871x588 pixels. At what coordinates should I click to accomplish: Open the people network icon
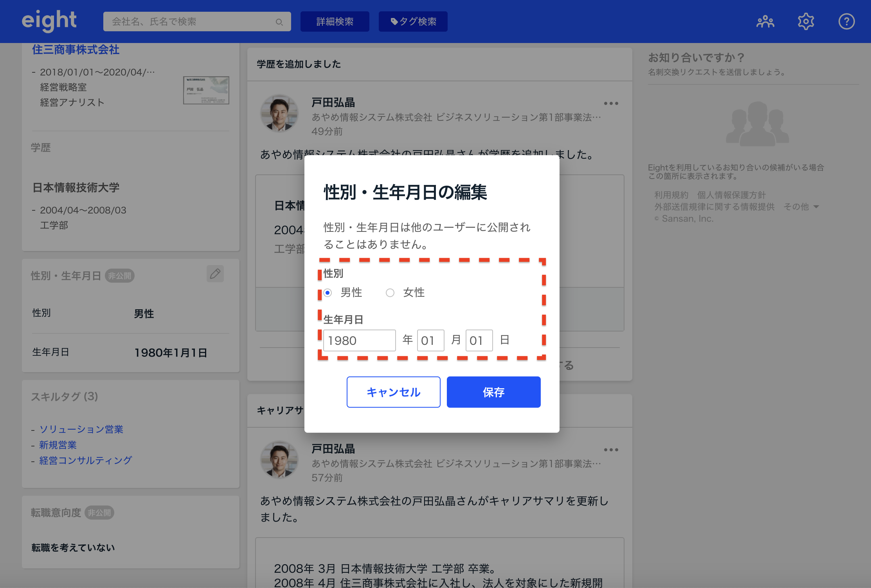[765, 22]
